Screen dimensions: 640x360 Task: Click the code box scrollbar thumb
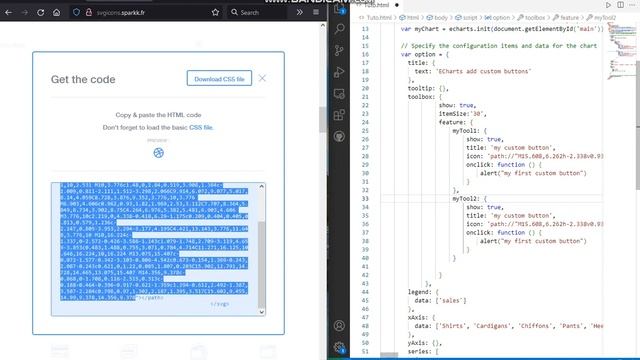click(x=262, y=265)
